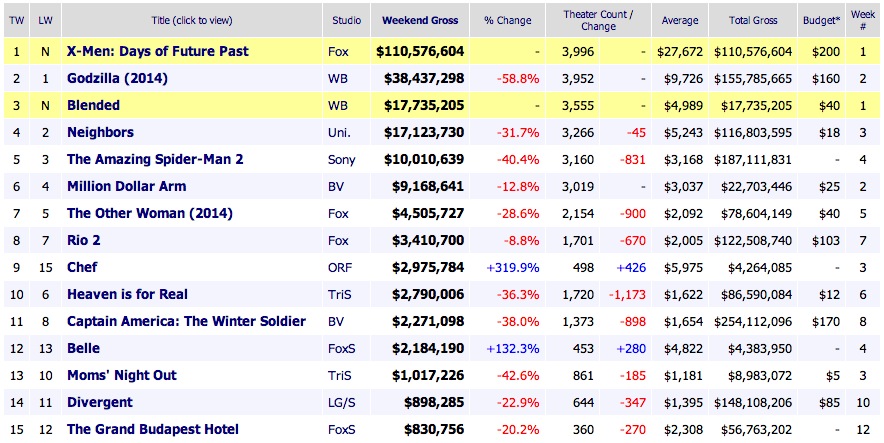The width and height of the screenshot is (884, 443).
Task: Open The Grand Budapest Hotel link
Action: click(152, 429)
